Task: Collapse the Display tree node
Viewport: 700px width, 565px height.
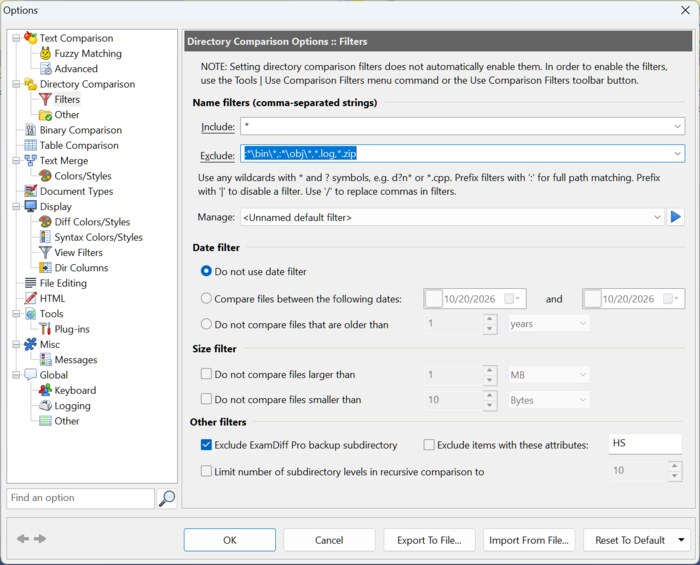Action: click(x=16, y=206)
